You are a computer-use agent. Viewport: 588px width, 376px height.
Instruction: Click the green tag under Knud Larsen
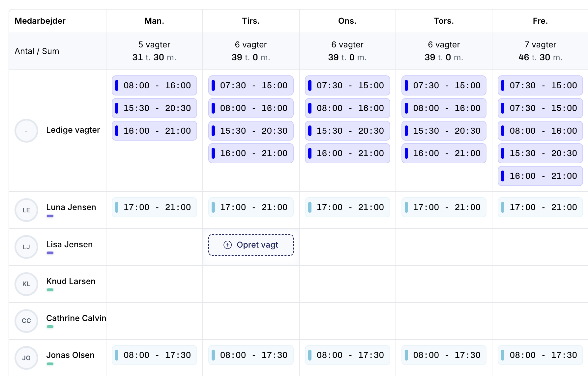[x=50, y=290]
